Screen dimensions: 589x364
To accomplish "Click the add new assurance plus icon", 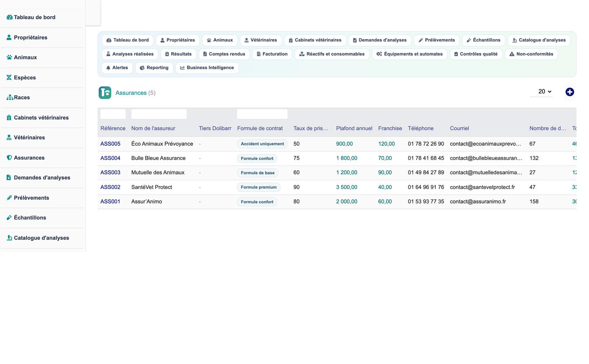I will pos(570,92).
